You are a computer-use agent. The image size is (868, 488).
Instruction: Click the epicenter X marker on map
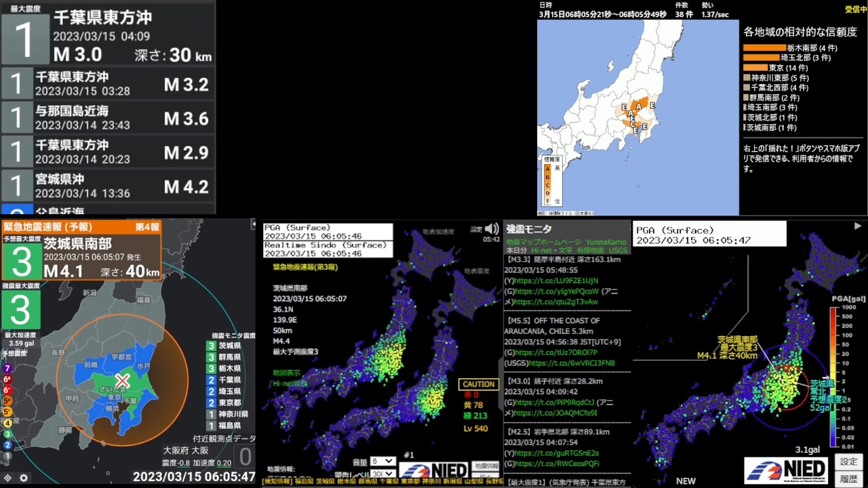pos(122,381)
